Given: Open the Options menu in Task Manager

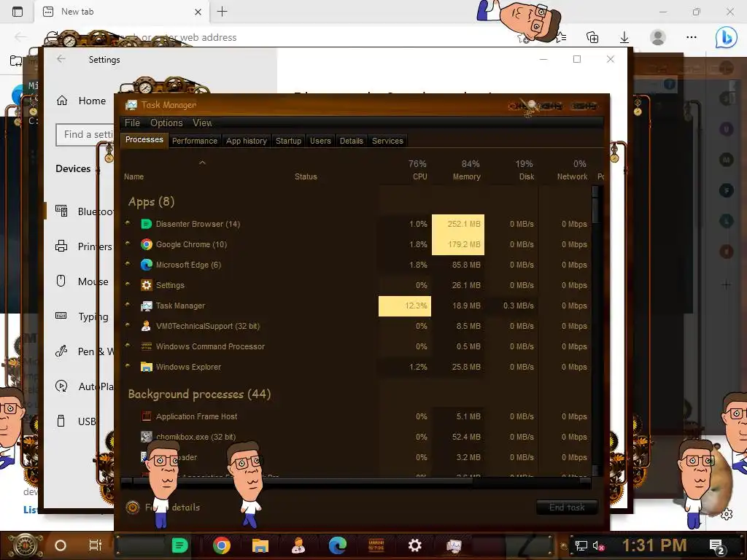Looking at the screenshot, I should point(167,122).
